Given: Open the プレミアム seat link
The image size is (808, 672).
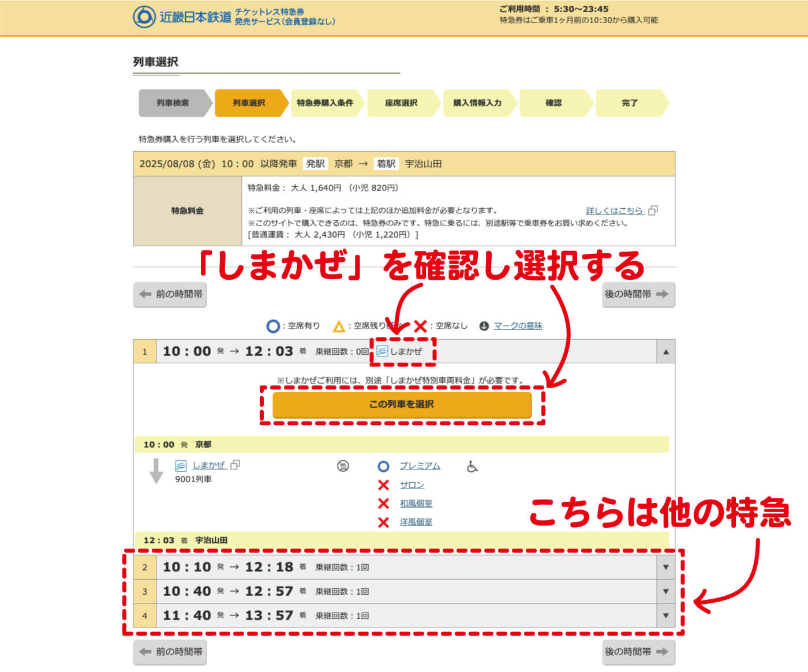Looking at the screenshot, I should 420,466.
